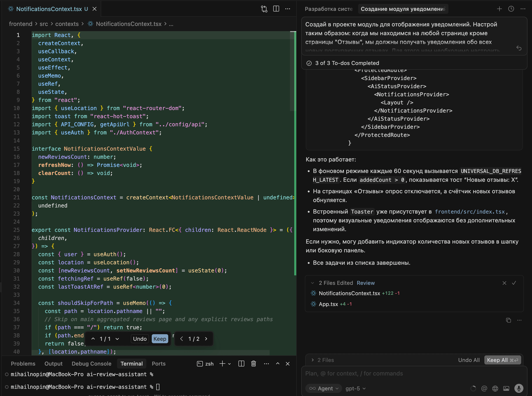Start a new chat with plus icon
Screen dimensions: 532x396
point(499,9)
